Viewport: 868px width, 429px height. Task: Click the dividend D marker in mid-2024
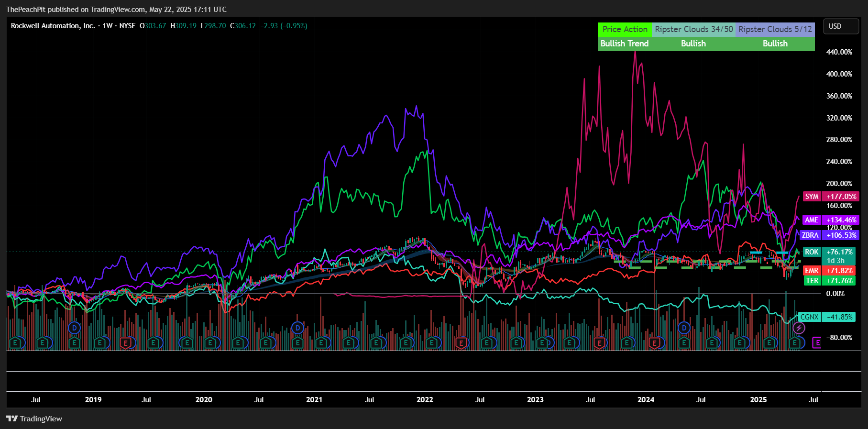[x=684, y=328]
